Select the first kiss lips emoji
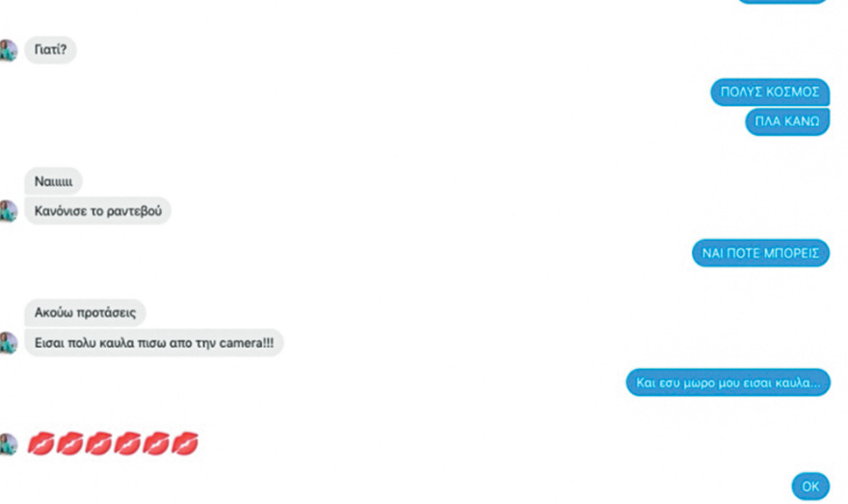This screenshot has width=848, height=504. click(40, 444)
